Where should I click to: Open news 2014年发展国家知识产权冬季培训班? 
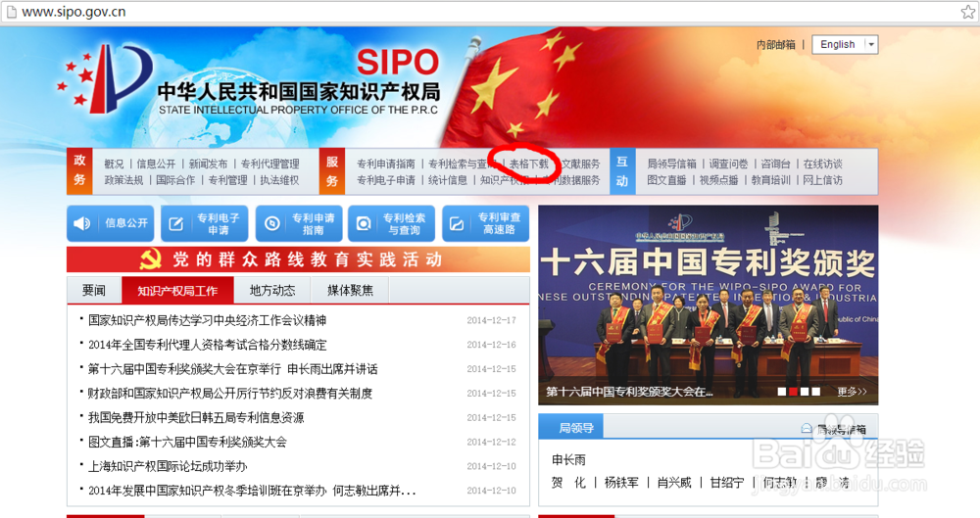252,492
